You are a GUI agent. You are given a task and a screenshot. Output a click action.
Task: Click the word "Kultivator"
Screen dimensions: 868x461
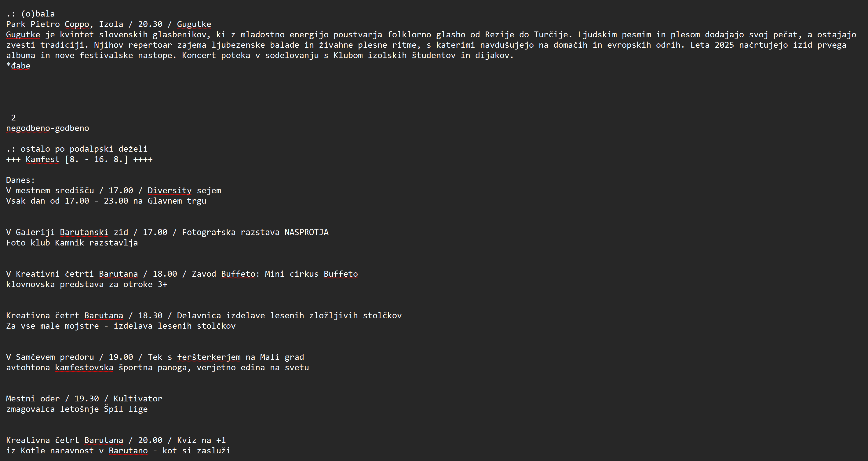(138, 399)
